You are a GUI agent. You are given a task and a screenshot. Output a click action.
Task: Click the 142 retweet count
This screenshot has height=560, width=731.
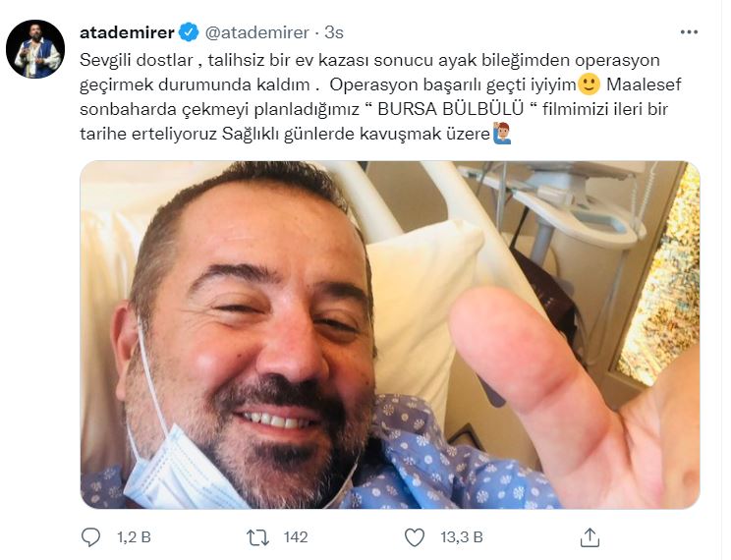tap(296, 537)
